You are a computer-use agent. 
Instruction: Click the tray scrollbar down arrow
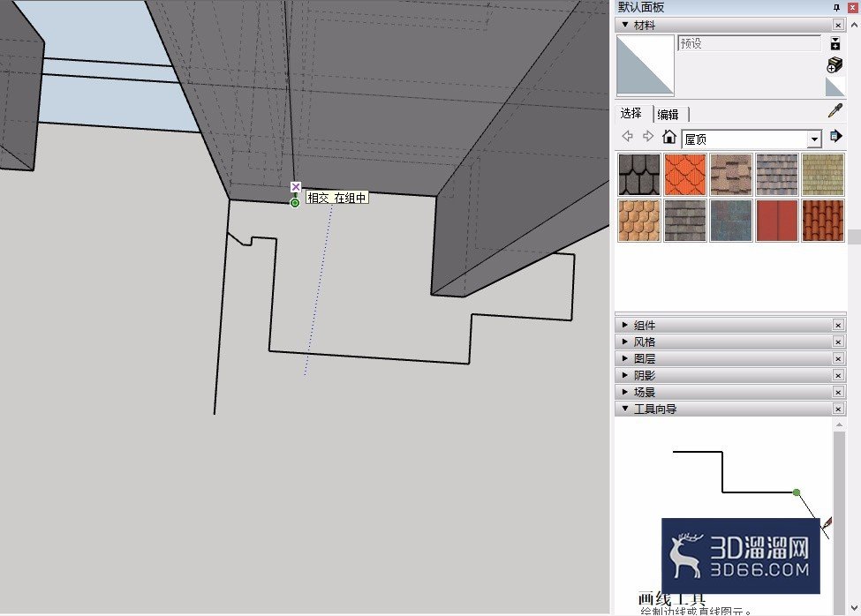coord(855,608)
